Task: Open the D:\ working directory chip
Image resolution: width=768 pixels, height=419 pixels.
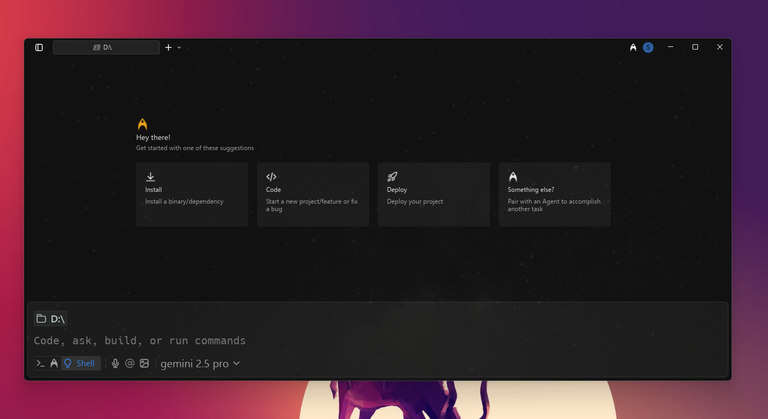Action: point(50,319)
